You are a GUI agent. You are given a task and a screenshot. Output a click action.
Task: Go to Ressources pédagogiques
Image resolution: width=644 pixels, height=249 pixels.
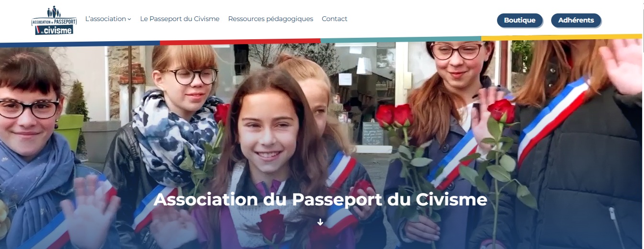click(271, 19)
